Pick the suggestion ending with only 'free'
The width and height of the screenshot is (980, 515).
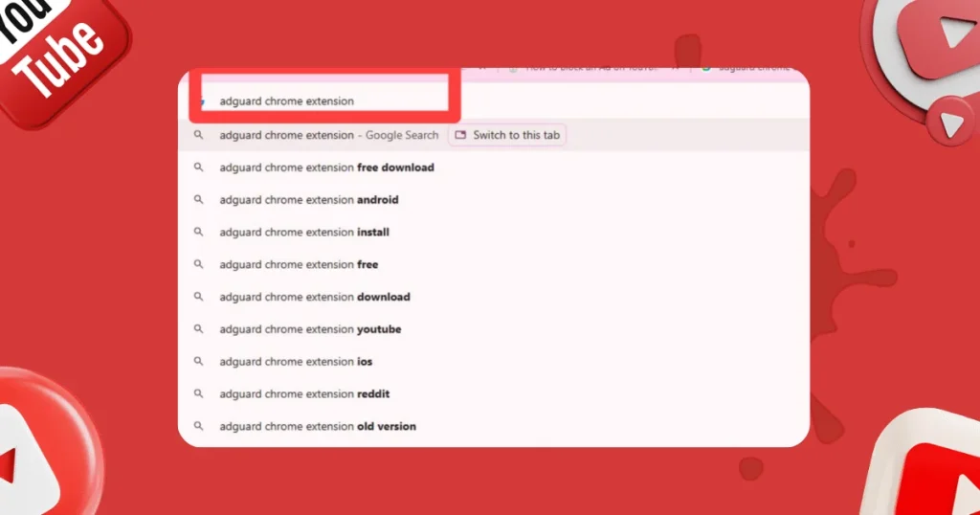click(x=299, y=264)
